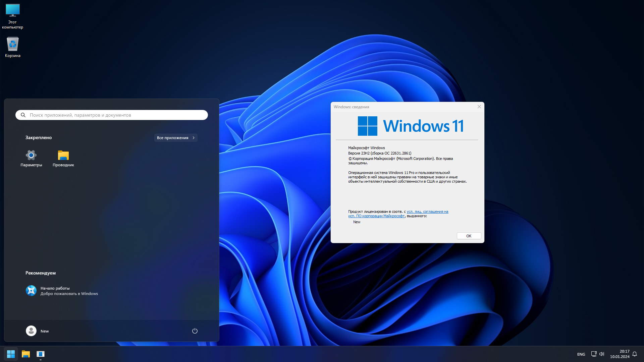Select the Корзина recycle bin icon
The height and width of the screenshot is (362, 644).
click(x=13, y=44)
